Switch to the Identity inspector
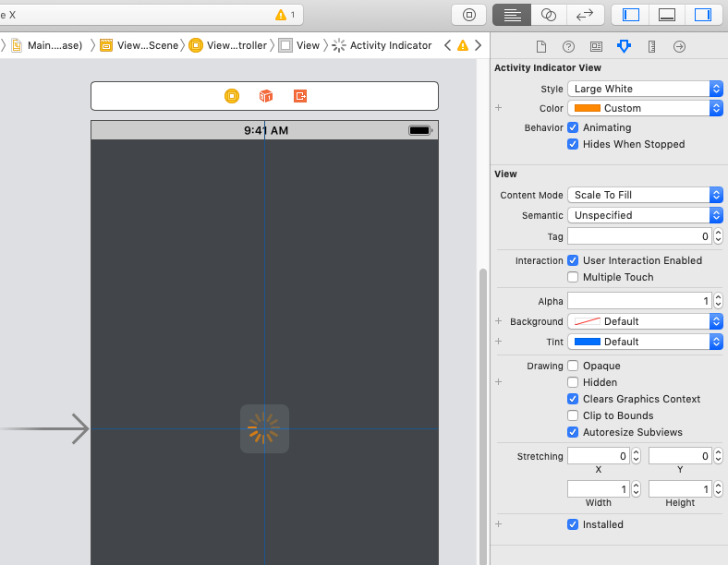The image size is (728, 565). point(596,46)
